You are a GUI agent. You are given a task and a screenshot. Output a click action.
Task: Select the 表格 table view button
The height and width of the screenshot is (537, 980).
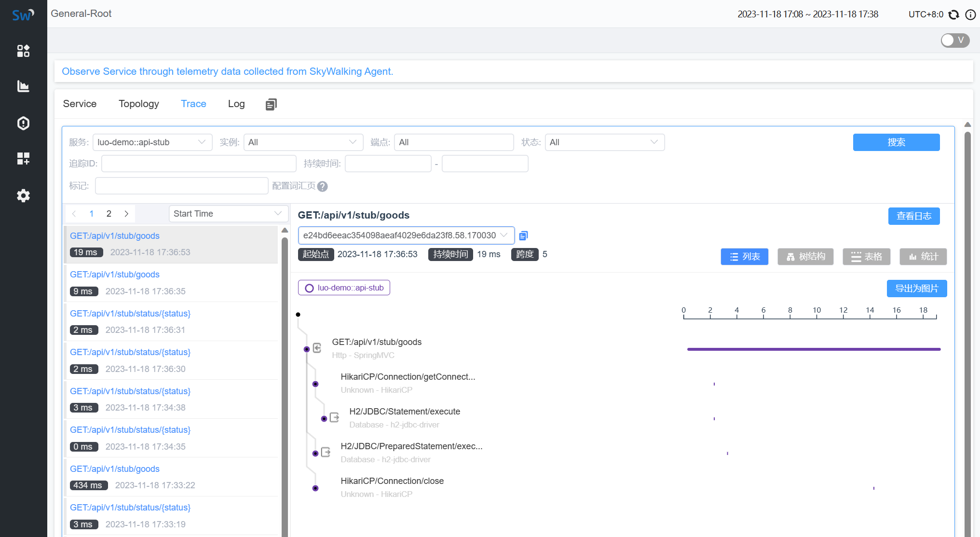tap(866, 257)
